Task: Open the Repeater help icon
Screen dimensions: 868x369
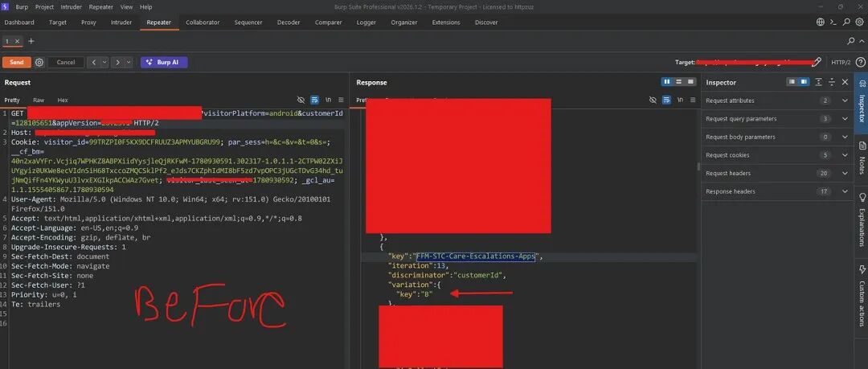Action: coord(860,62)
